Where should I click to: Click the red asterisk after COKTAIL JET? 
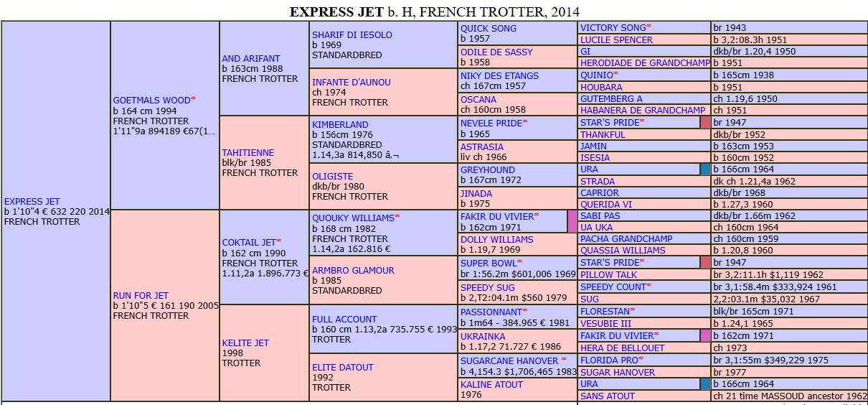click(x=279, y=241)
